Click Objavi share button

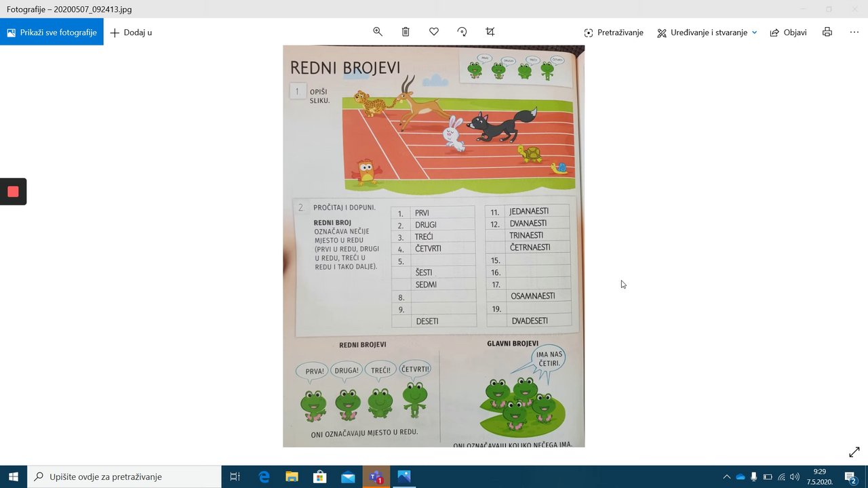click(788, 33)
